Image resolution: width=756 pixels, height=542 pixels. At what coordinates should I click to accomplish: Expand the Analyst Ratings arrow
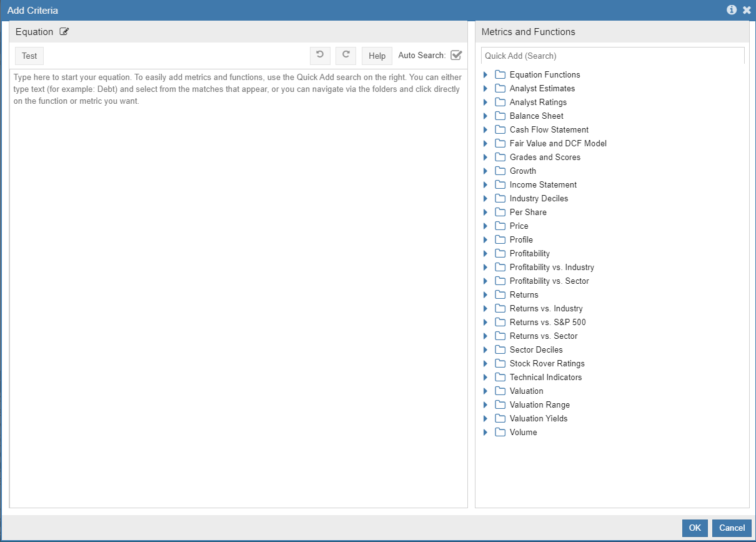pos(485,102)
